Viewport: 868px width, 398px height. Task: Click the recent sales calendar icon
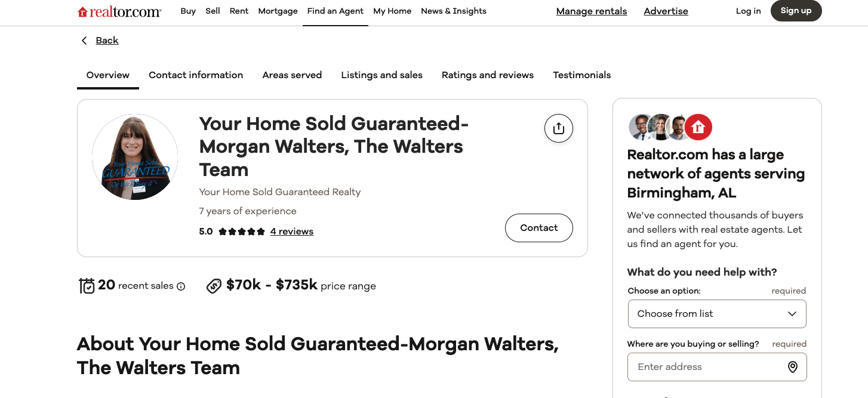[86, 285]
